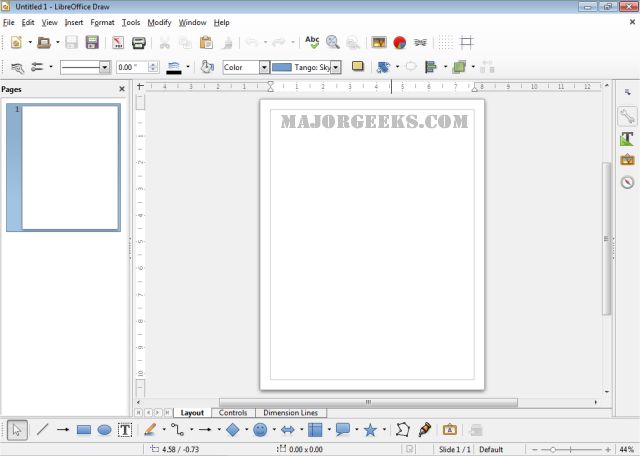Click the line width input field
Image resolution: width=640 pixels, height=456 pixels.
coord(133,67)
